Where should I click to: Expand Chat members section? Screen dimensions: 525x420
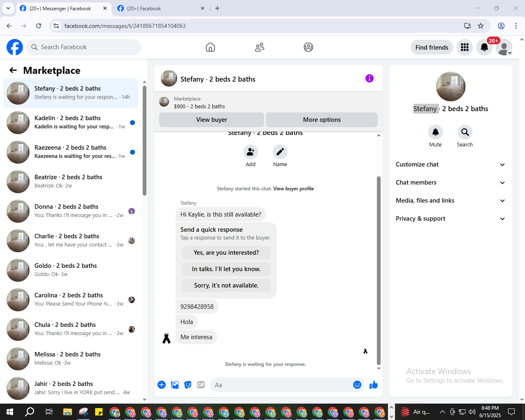tap(450, 183)
